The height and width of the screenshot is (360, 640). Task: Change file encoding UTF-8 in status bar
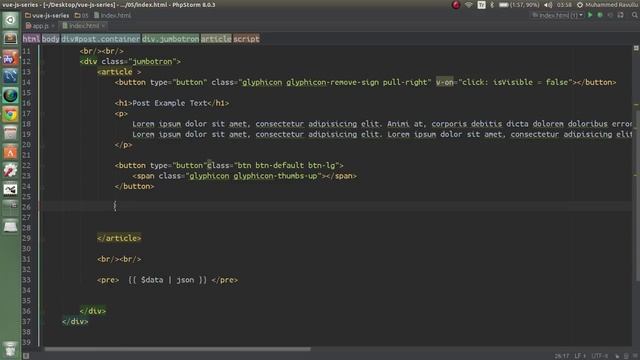click(599, 356)
